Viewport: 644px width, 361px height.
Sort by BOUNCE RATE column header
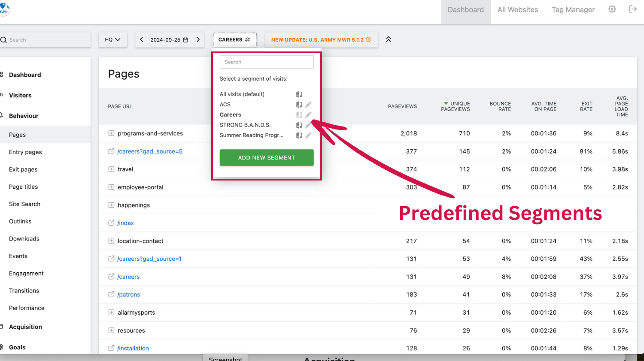[x=500, y=106]
